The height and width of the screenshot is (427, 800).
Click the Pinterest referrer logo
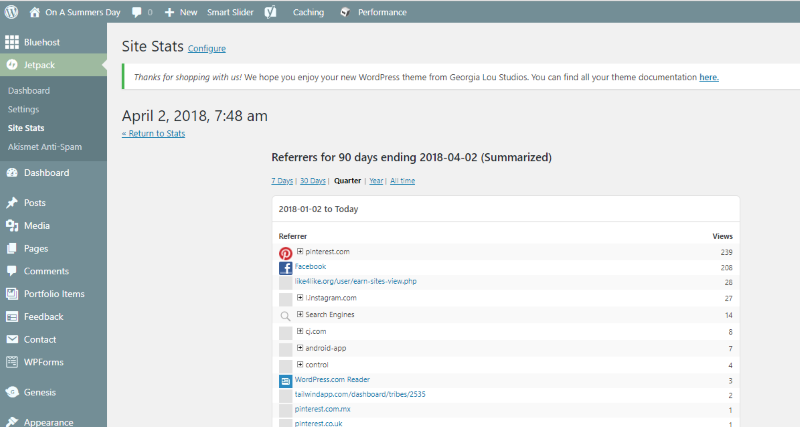[286, 253]
